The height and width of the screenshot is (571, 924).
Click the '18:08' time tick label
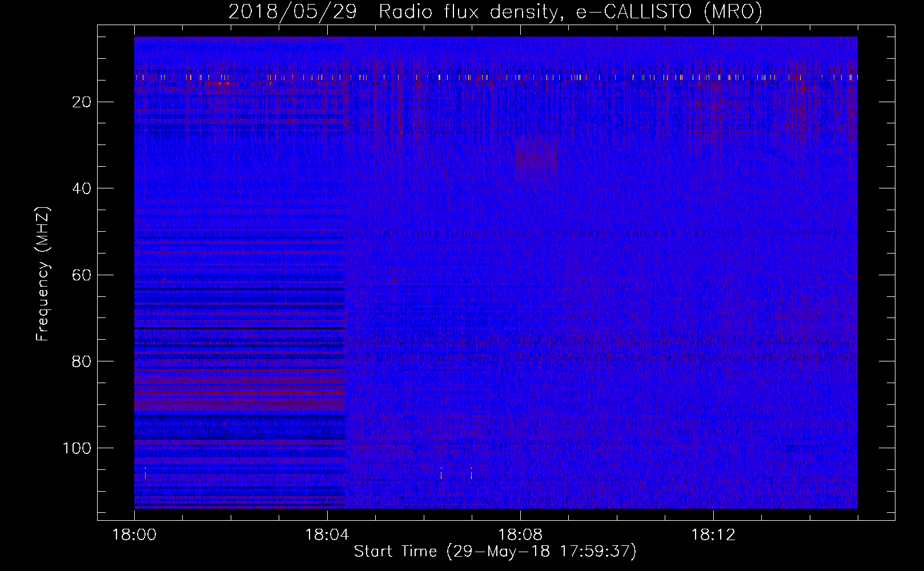pos(520,535)
